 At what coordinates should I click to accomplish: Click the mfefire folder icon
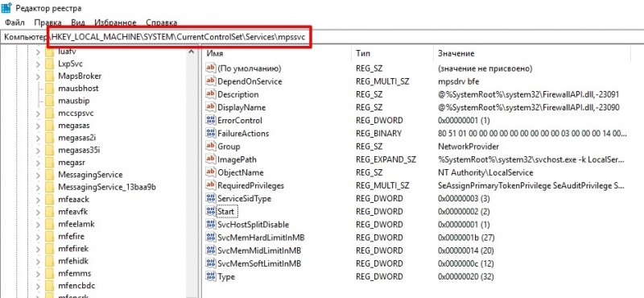[49, 236]
